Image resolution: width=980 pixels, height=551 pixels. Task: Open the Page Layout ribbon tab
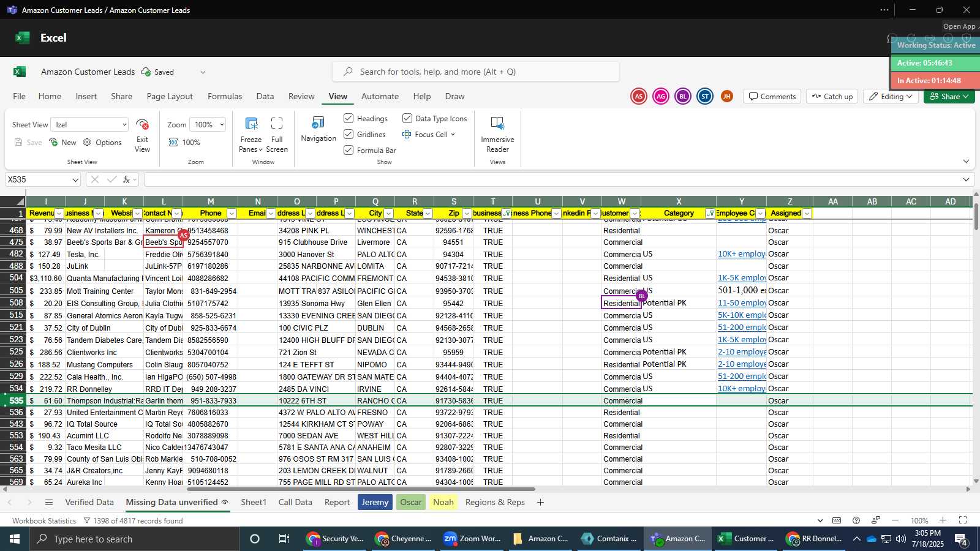170,96
